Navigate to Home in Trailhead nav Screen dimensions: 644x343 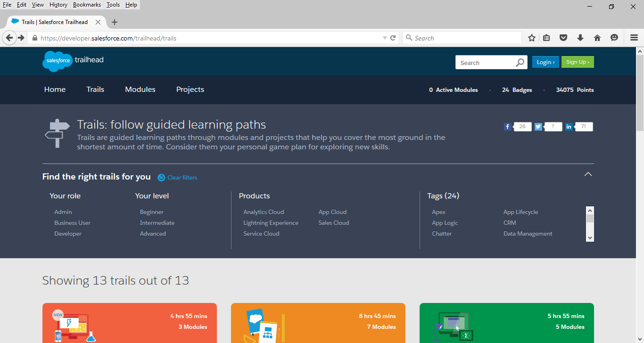[x=55, y=90]
